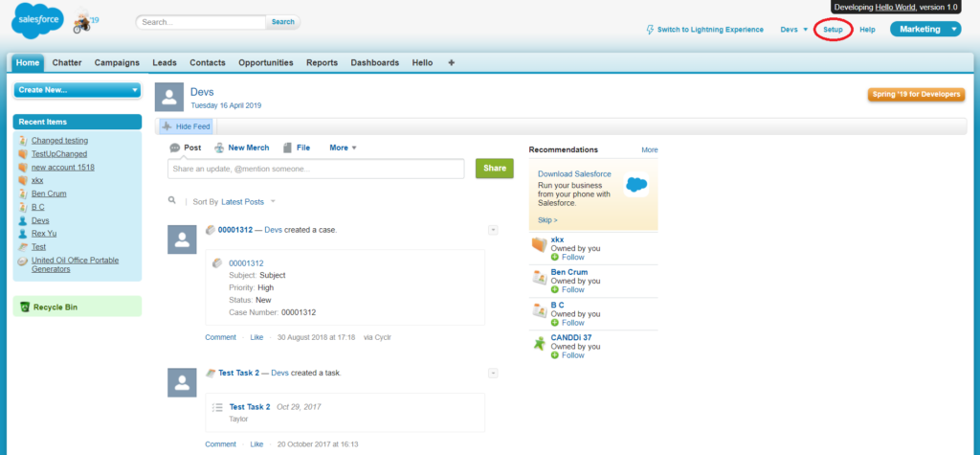Open the Hello tab
The height and width of the screenshot is (455, 980).
[422, 62]
